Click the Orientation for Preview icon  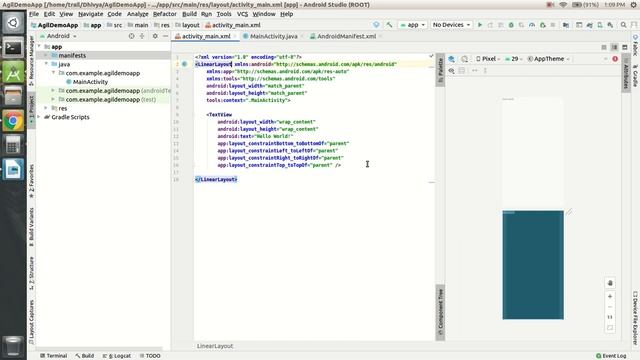464,59
